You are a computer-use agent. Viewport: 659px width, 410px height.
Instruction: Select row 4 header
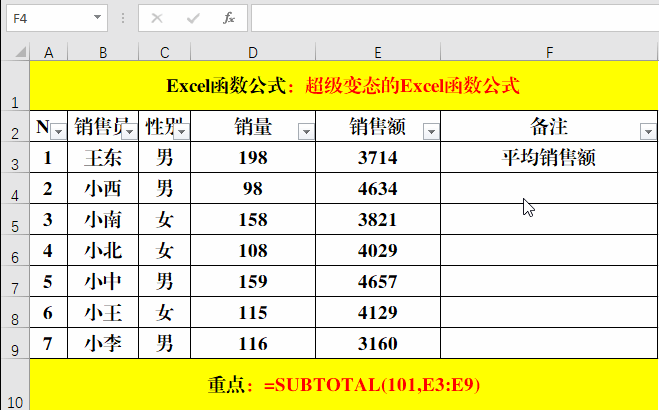click(15, 188)
